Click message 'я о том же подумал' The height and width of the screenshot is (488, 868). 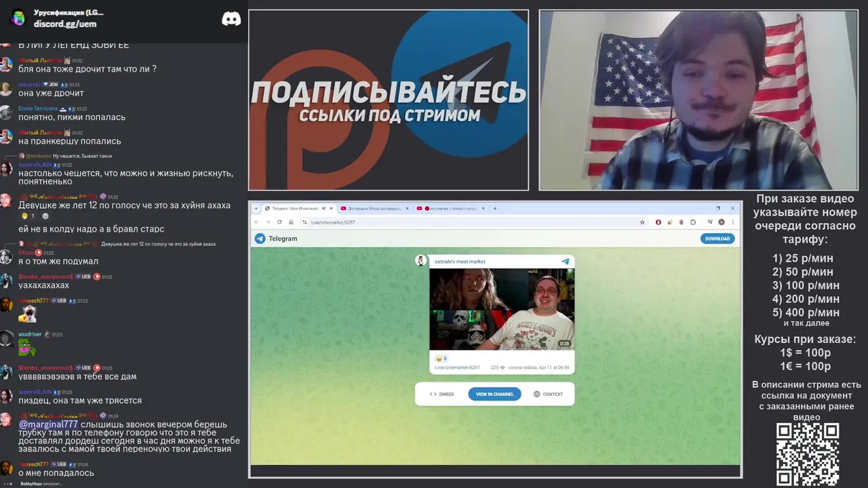tap(58, 261)
